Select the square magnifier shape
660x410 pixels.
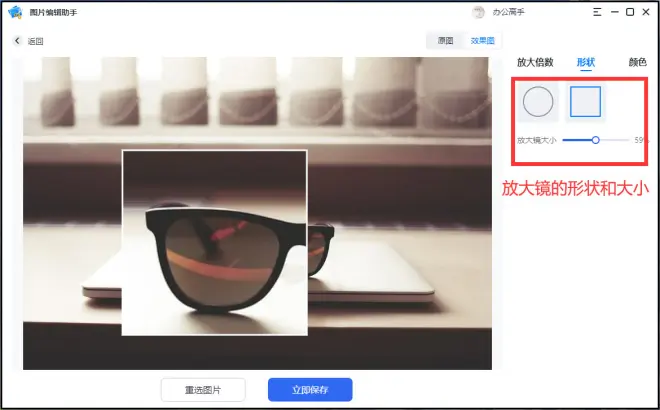[x=585, y=101]
